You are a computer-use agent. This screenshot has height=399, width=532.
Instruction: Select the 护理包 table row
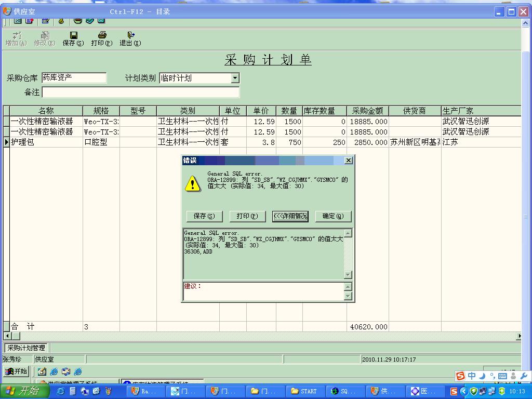pos(23,142)
